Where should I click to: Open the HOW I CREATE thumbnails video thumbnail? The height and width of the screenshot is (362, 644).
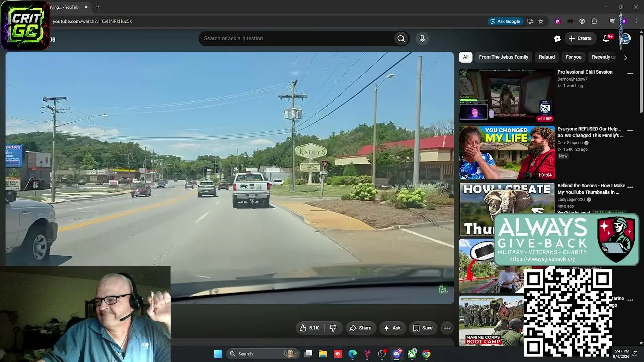click(507, 209)
